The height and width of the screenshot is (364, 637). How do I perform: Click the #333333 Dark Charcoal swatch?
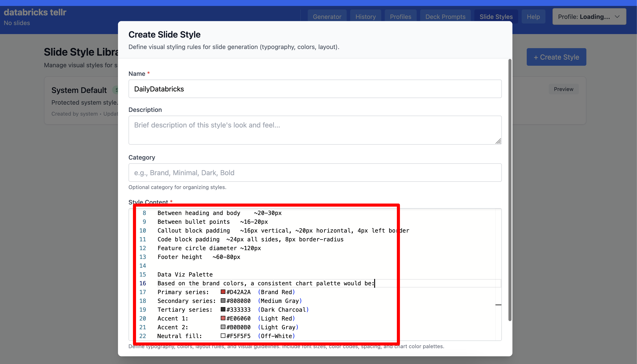tap(223, 309)
